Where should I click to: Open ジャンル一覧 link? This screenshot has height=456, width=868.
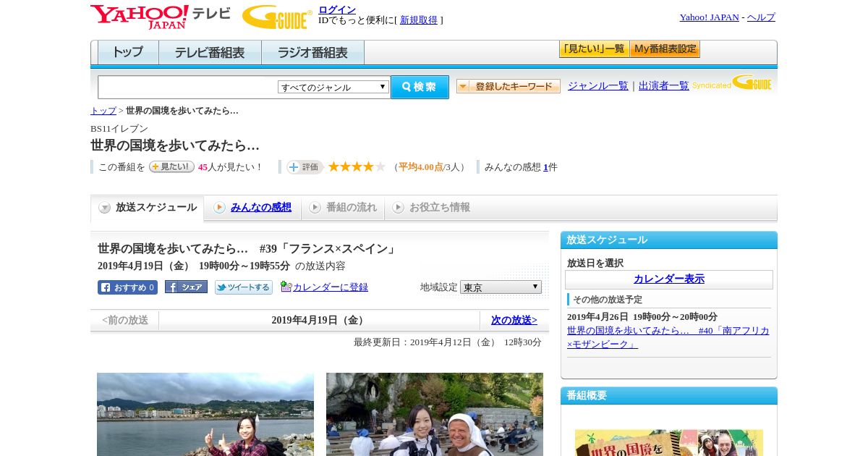click(x=598, y=86)
